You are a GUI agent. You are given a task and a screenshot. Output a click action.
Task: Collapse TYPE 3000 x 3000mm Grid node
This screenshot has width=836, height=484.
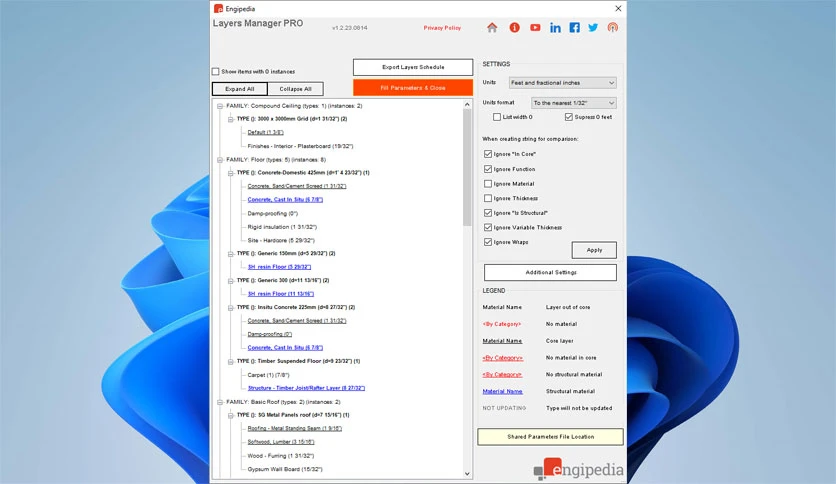coord(230,119)
